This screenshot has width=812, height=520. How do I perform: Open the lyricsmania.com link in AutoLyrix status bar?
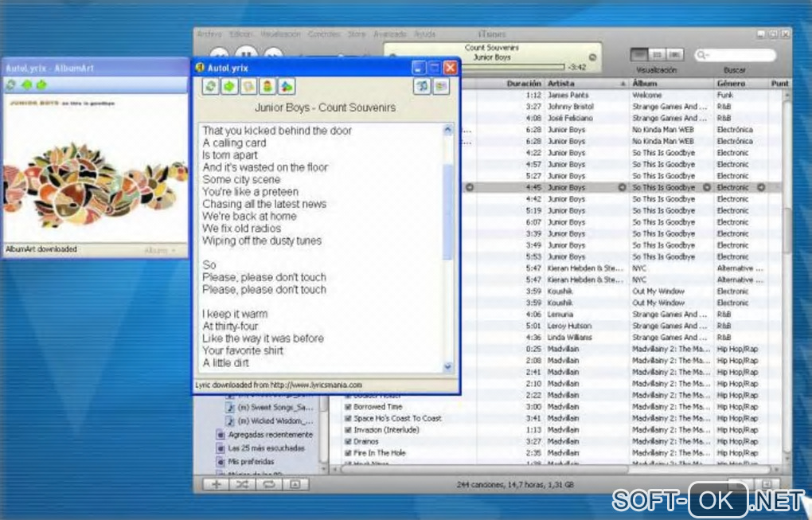click(316, 385)
